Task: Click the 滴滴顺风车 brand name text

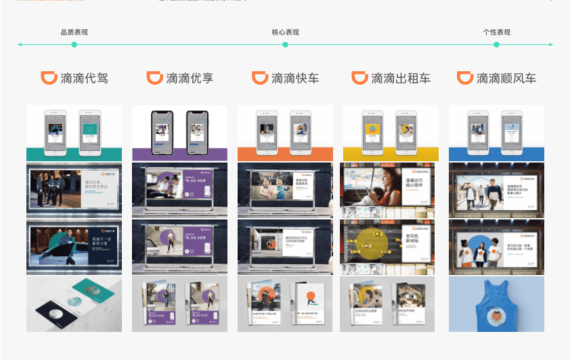Action: click(x=506, y=78)
